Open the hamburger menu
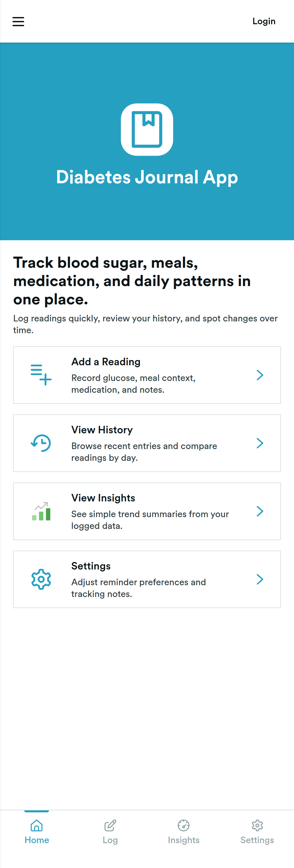Screen dimensions: 294x868 click(x=18, y=22)
